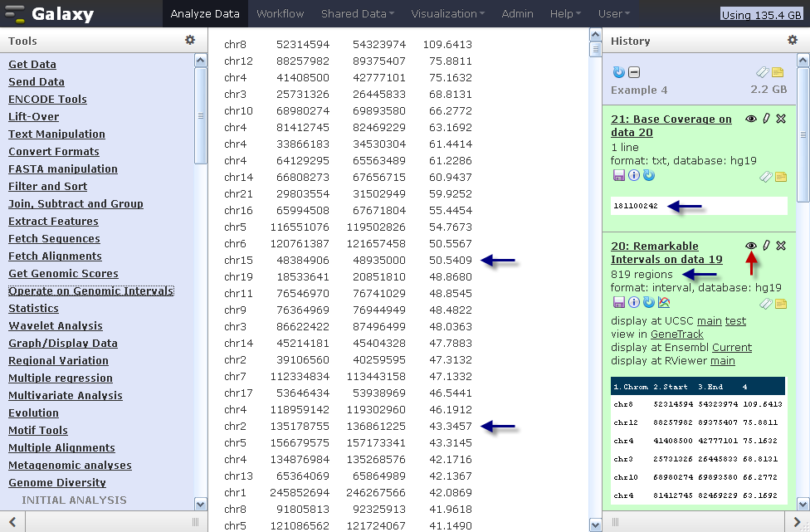Expand the Get Data tool section
The width and height of the screenshot is (810, 532).
[32, 64]
